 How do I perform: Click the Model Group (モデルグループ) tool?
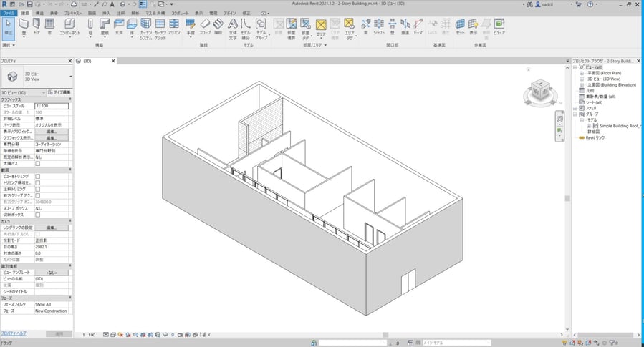coord(261,29)
